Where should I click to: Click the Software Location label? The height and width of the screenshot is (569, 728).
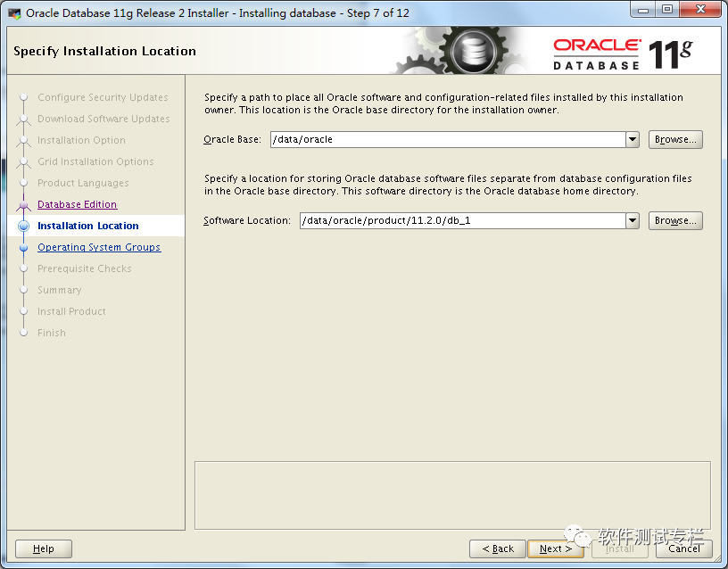click(x=247, y=221)
